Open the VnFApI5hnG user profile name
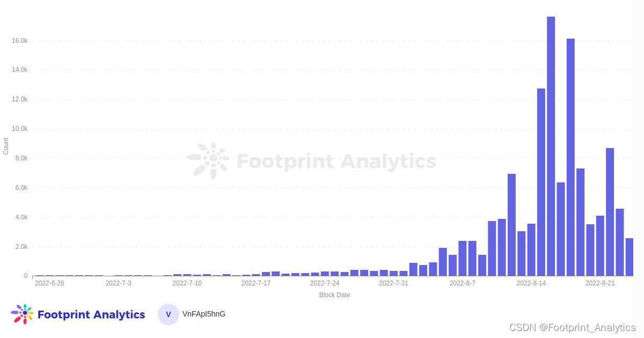This screenshot has width=644, height=338. [x=204, y=314]
